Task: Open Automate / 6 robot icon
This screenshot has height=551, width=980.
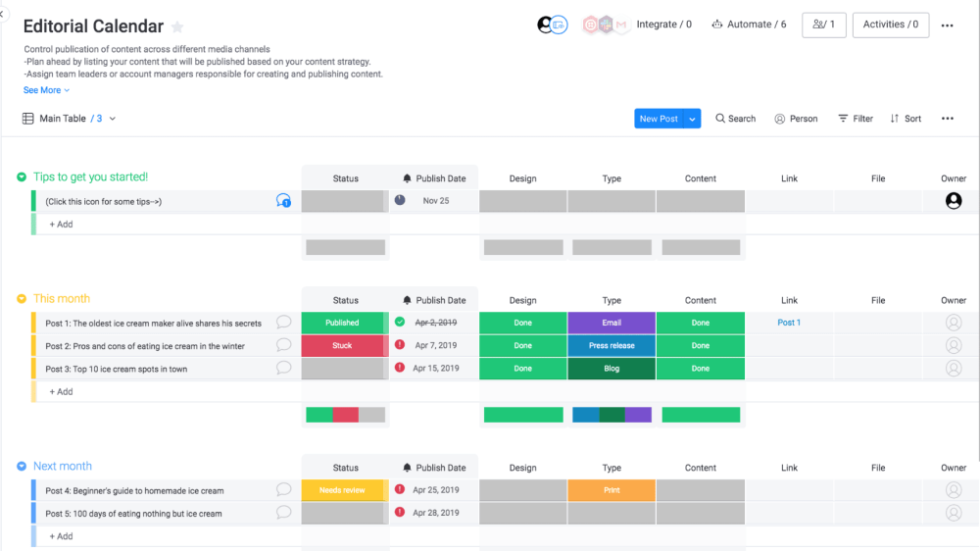Action: tap(717, 25)
